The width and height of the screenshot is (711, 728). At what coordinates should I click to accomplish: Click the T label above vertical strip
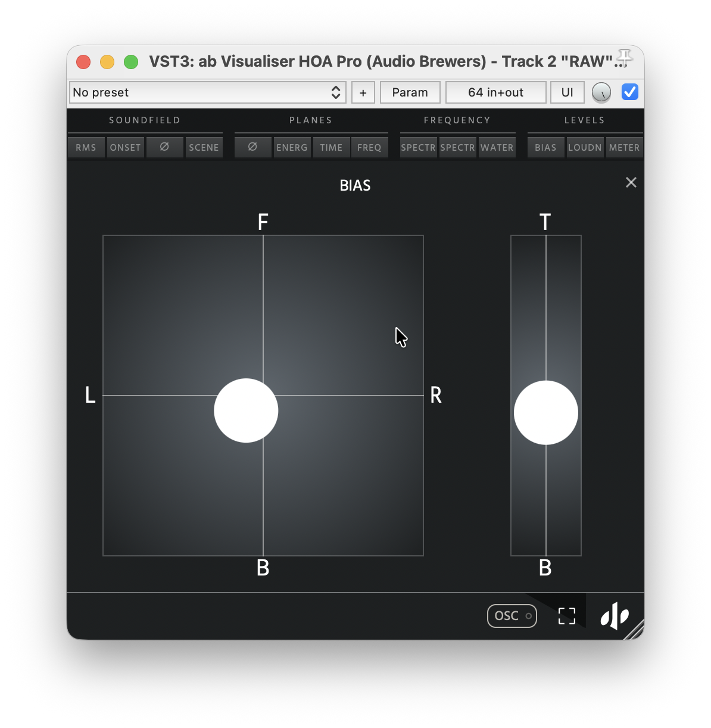coord(545,222)
